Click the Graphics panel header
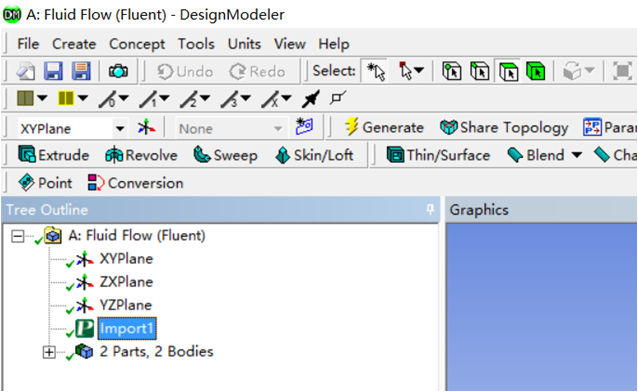Screen dimensions: 638x392 [x=541, y=210]
